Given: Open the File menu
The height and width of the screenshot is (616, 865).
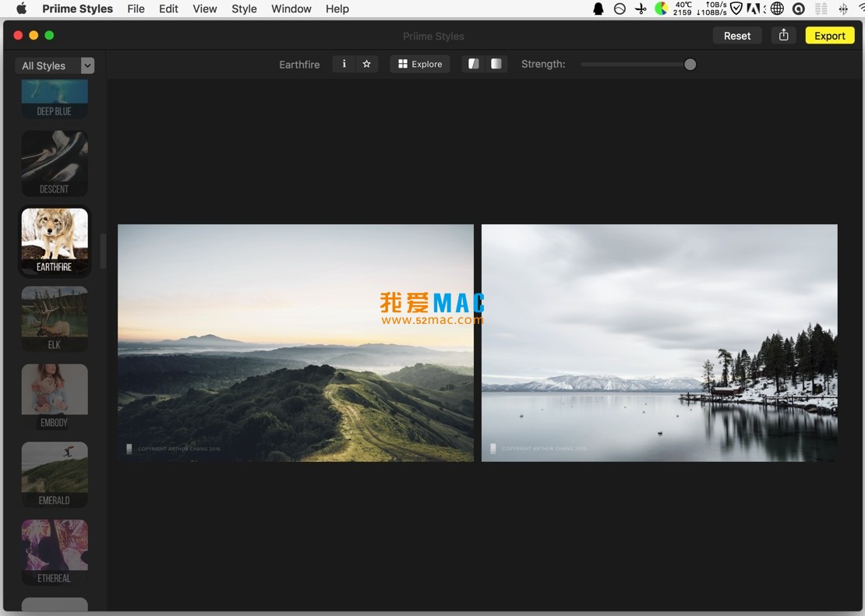Looking at the screenshot, I should (x=136, y=9).
